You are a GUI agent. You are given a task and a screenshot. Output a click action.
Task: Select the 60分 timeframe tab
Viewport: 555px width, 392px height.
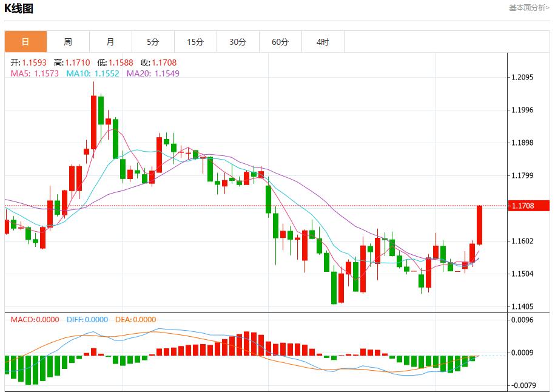point(280,42)
